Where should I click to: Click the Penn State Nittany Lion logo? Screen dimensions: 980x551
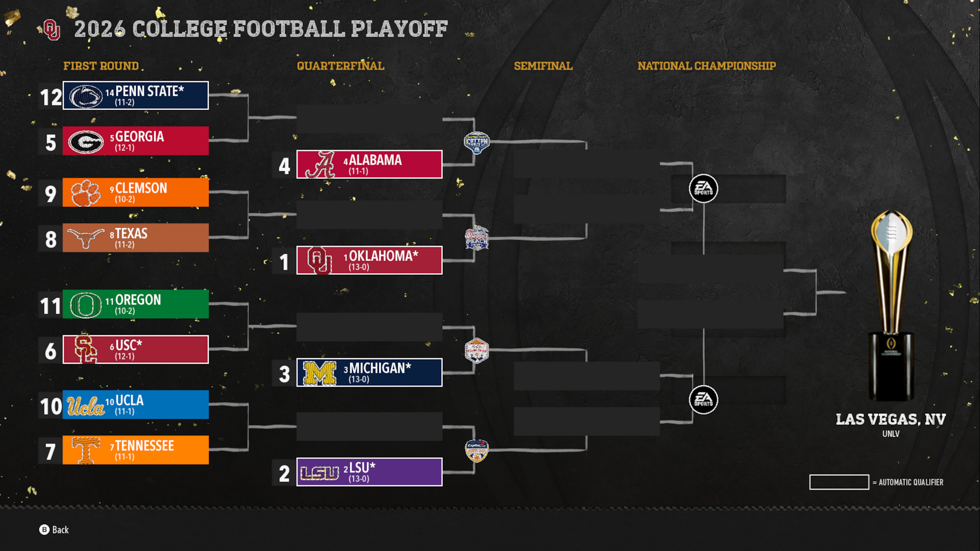click(86, 96)
